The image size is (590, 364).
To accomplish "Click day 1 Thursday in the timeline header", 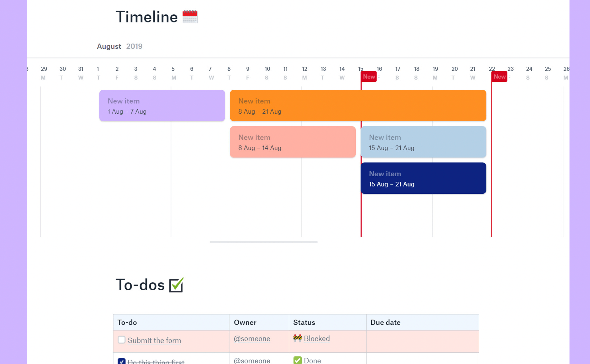I will 98,73.
